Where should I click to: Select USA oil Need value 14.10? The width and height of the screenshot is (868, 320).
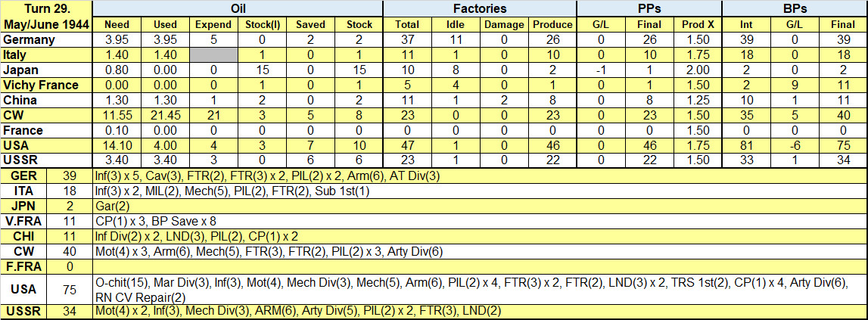click(x=117, y=145)
